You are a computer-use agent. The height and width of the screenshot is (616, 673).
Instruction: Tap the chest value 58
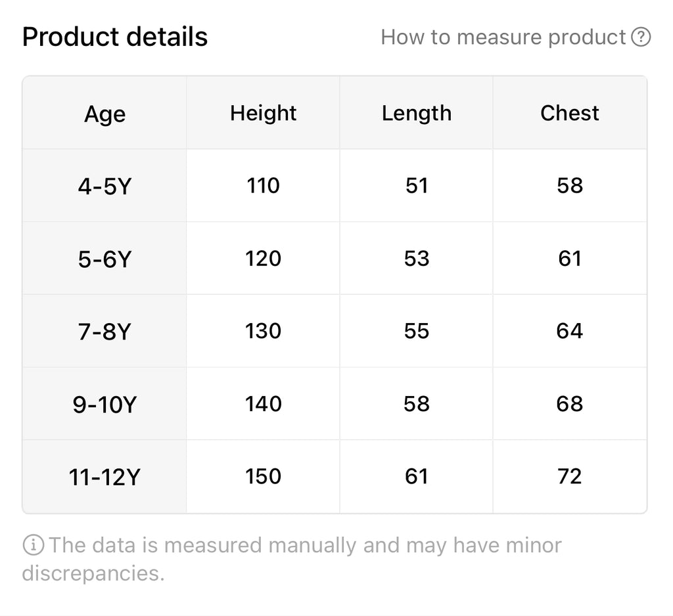[x=569, y=186]
